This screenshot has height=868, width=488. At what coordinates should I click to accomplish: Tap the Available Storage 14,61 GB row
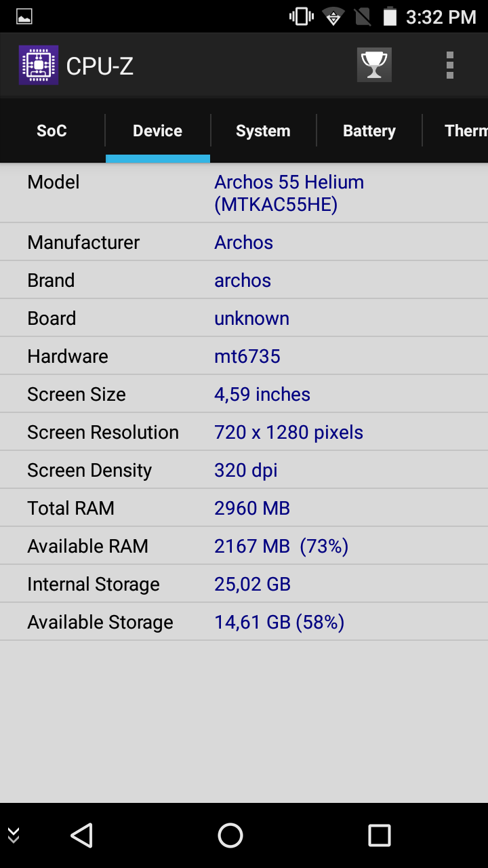click(x=244, y=622)
